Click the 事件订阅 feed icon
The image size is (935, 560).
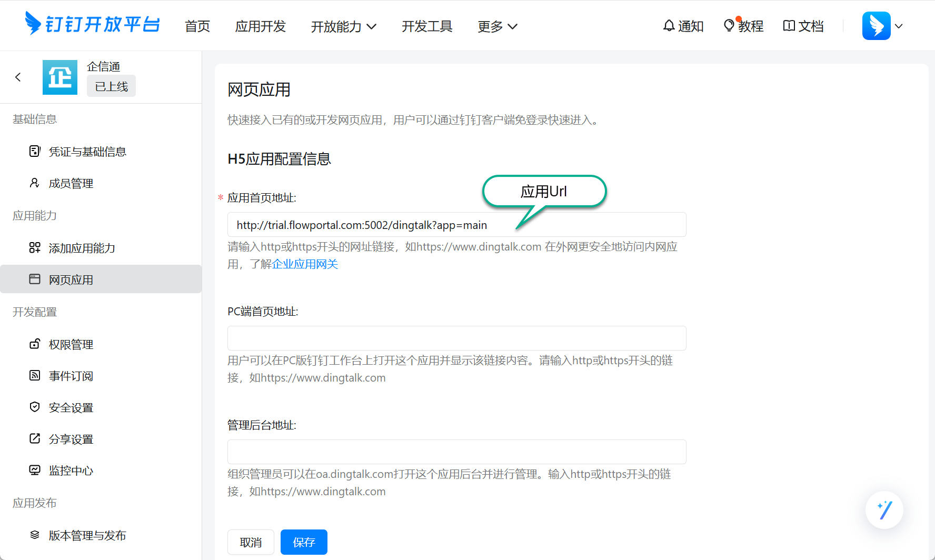tap(35, 376)
